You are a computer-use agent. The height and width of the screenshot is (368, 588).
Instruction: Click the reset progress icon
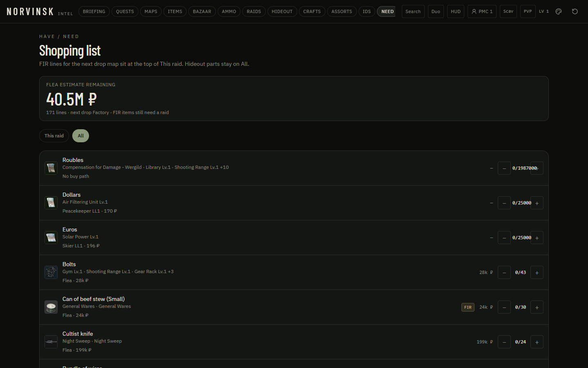click(575, 11)
